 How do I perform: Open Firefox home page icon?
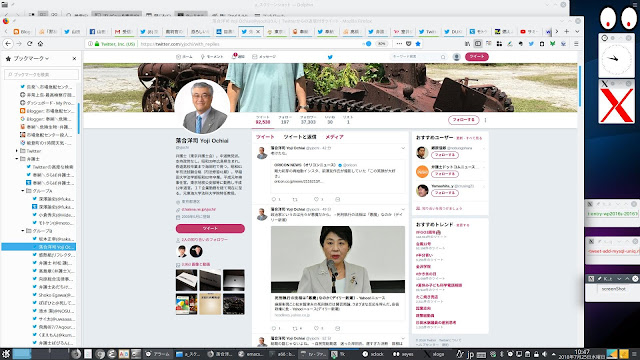[40, 44]
